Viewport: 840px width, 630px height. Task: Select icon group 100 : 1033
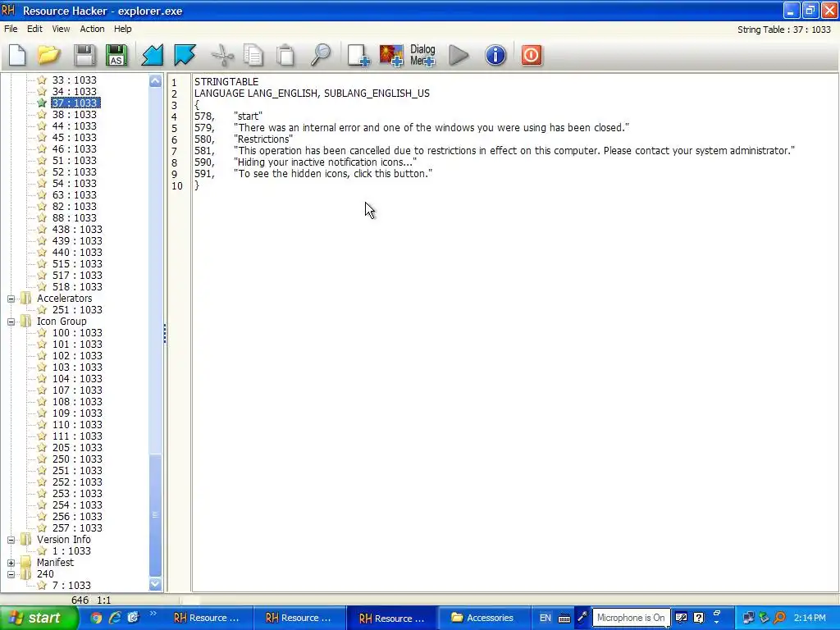click(77, 333)
